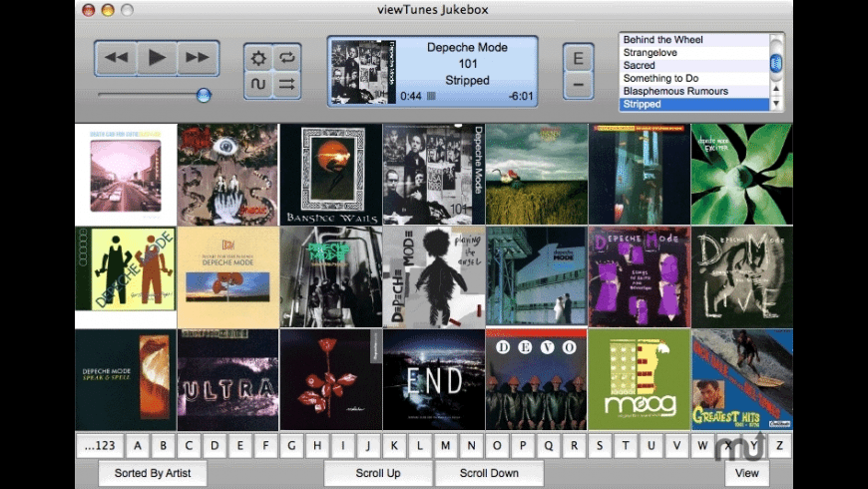
Task: Jump to letter C
Action: [x=189, y=446]
